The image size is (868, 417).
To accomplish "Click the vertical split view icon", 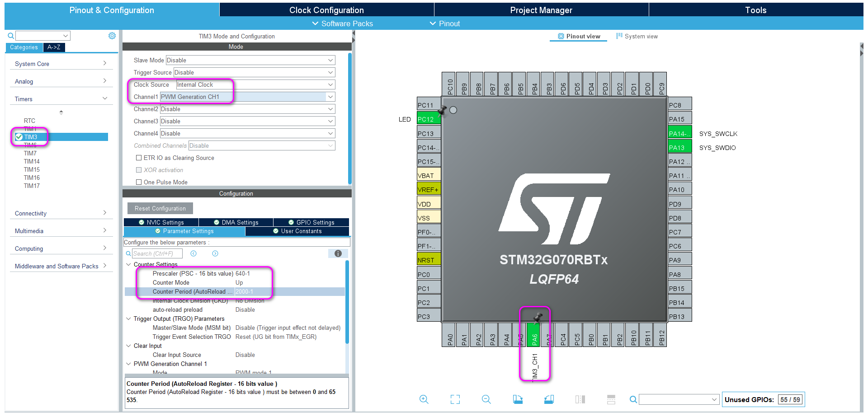I will coord(580,399).
